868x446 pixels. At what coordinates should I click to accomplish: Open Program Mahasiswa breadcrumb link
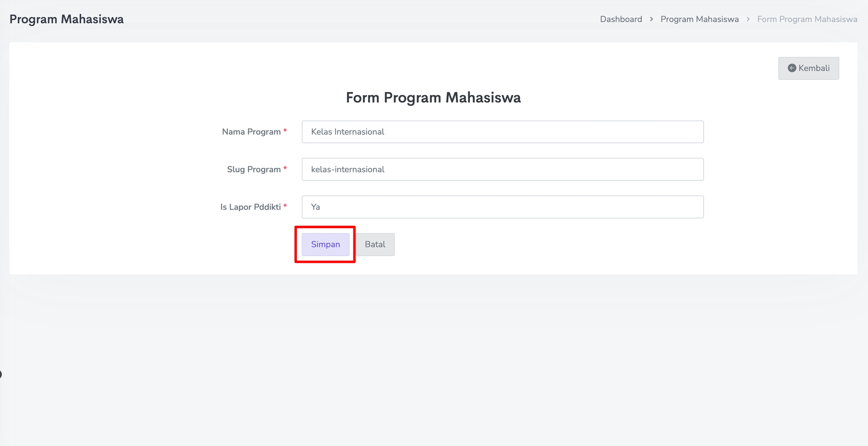pos(700,19)
